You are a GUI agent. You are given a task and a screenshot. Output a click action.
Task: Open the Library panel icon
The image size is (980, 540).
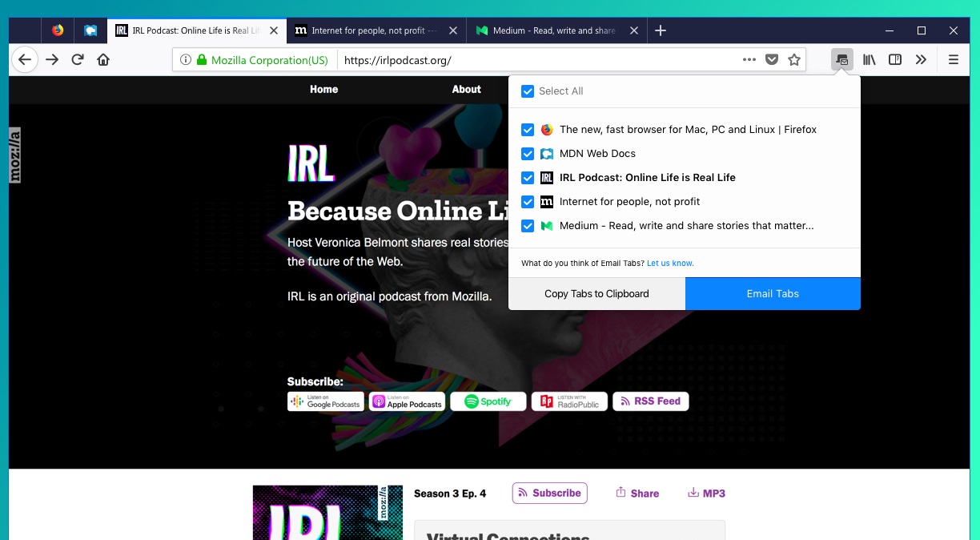(870, 59)
